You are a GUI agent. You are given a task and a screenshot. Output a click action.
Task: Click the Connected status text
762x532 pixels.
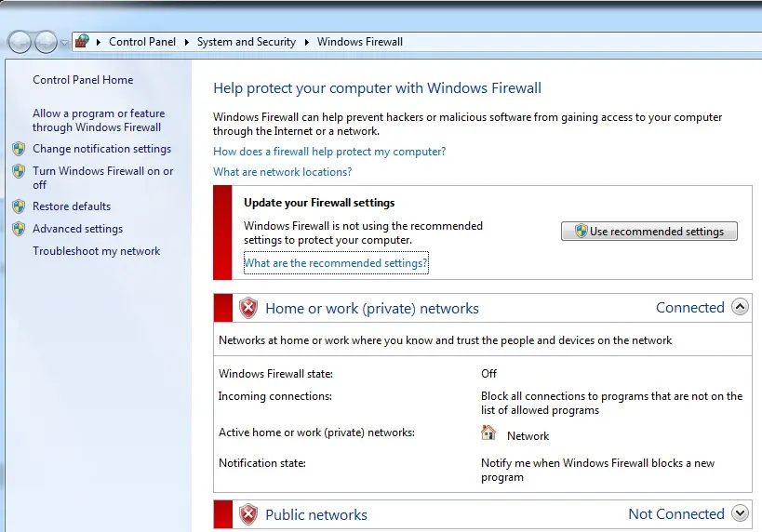(x=690, y=308)
